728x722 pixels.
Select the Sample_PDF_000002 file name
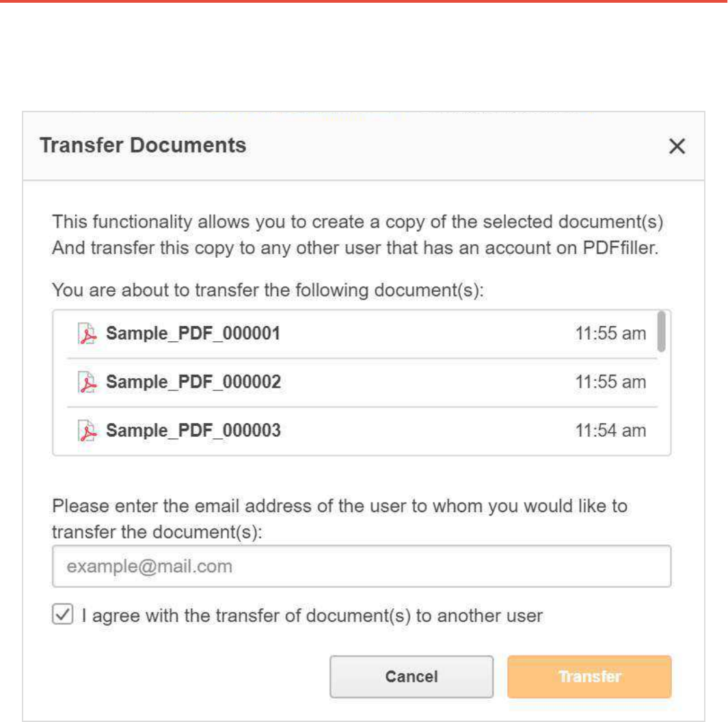coord(193,382)
